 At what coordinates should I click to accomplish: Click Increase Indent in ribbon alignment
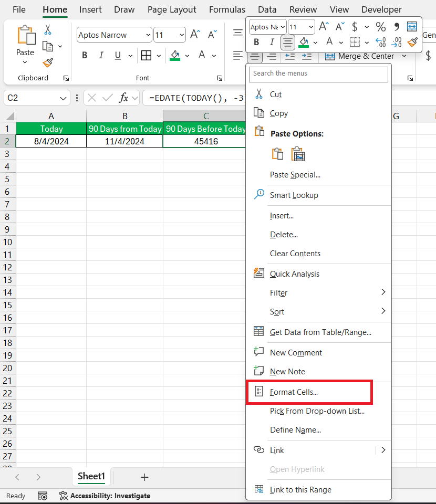(307, 57)
